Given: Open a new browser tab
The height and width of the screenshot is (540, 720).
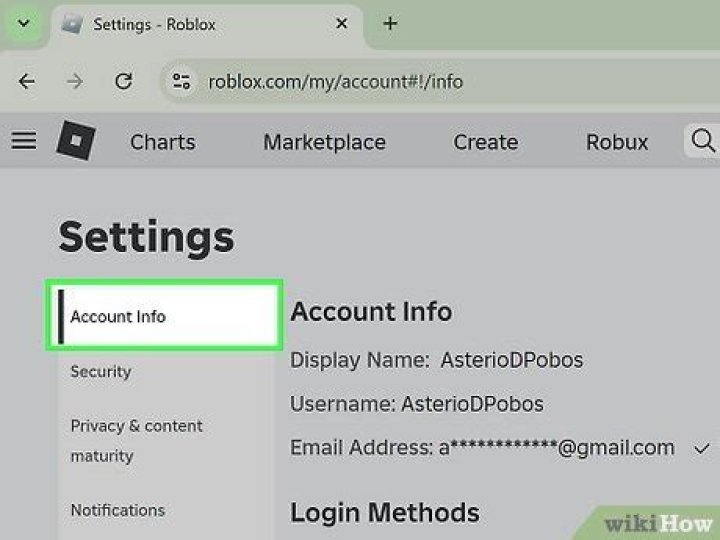Looking at the screenshot, I should (x=390, y=24).
